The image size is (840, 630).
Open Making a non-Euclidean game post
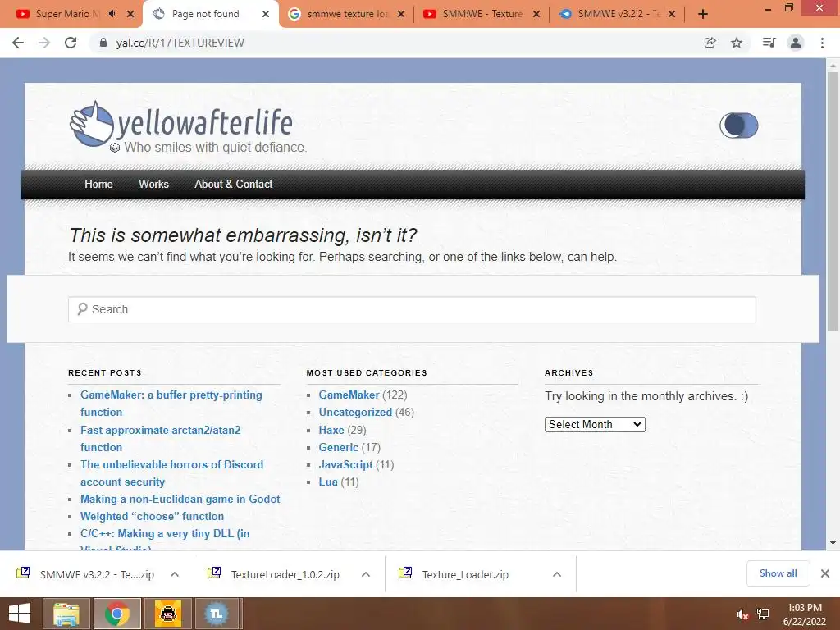[180, 500]
